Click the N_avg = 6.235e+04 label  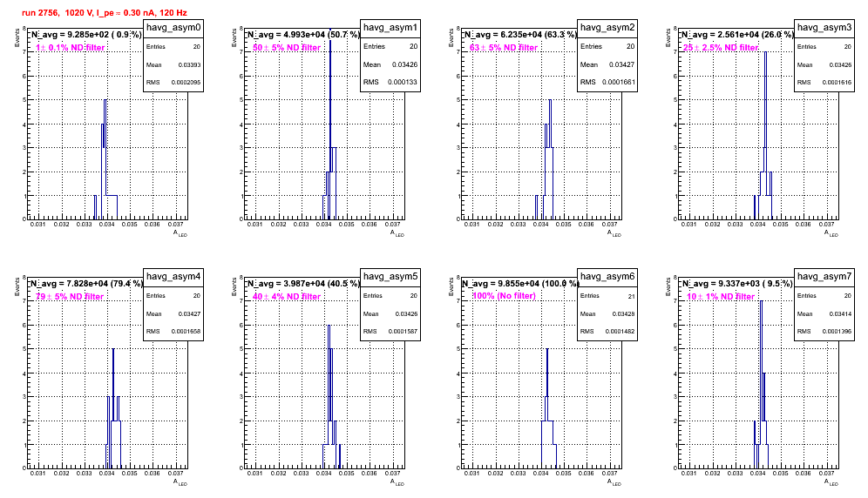(x=520, y=34)
